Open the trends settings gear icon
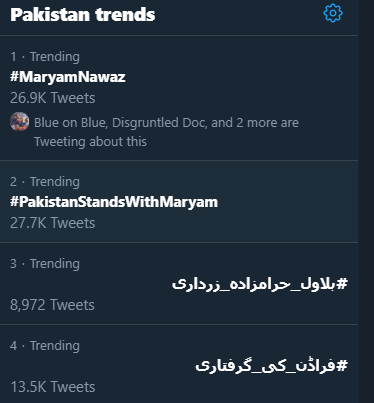 [333, 14]
